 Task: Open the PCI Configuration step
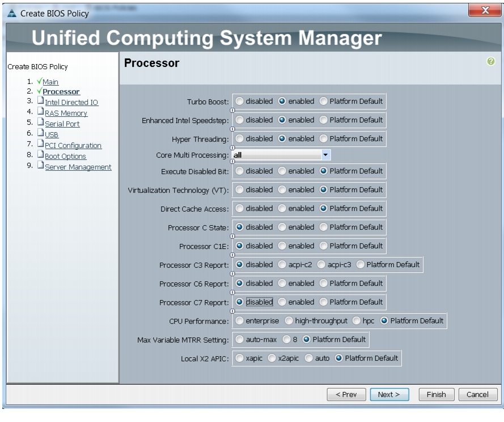pos(73,145)
